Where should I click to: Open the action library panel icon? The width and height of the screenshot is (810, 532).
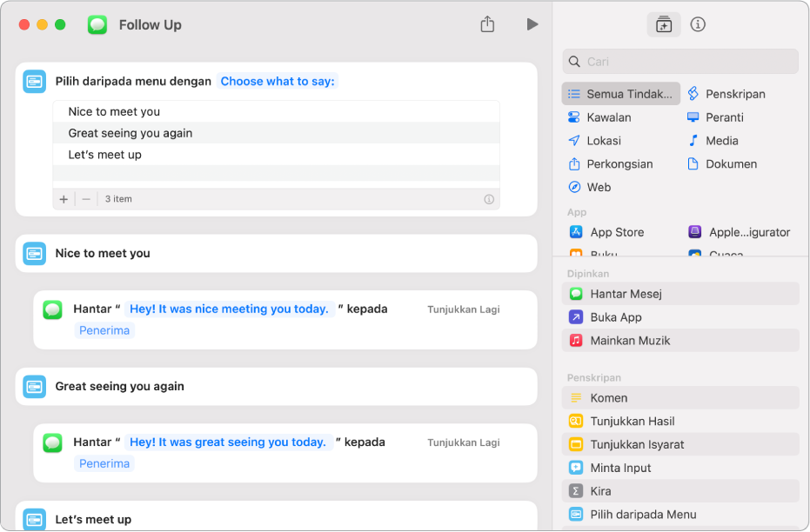[663, 24]
